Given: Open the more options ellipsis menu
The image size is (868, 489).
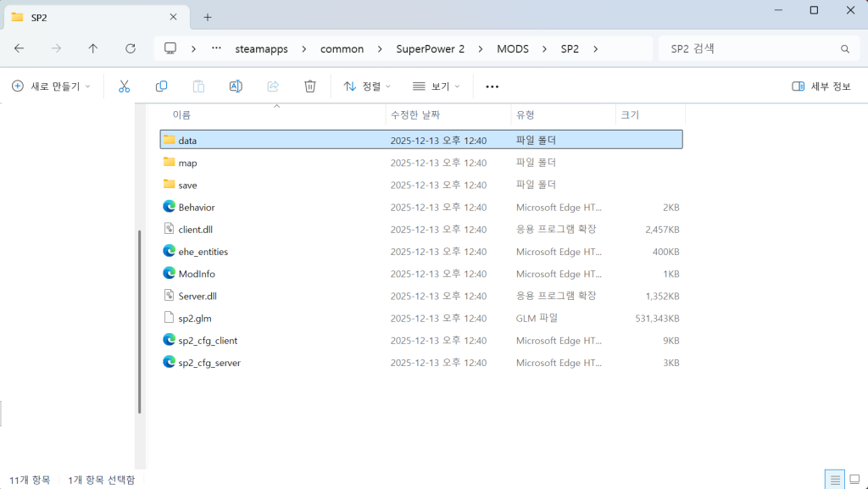Looking at the screenshot, I should (492, 86).
